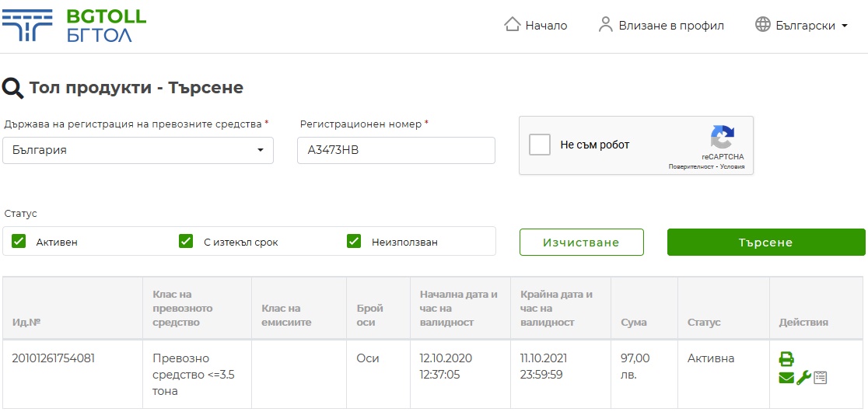This screenshot has width=868, height=412.
Task: Toggle the С изтекъл срок checkbox
Action: tap(186, 242)
